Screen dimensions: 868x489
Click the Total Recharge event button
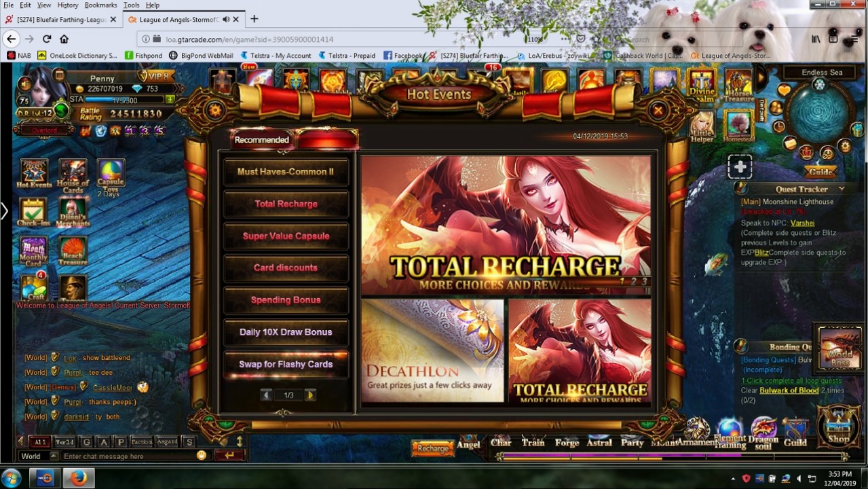[286, 204]
